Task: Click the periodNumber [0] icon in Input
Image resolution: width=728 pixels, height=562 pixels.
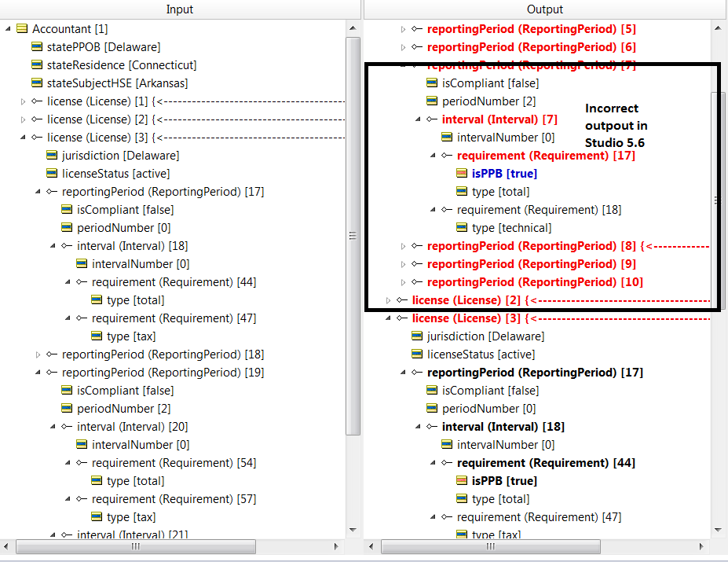Action: [67, 227]
